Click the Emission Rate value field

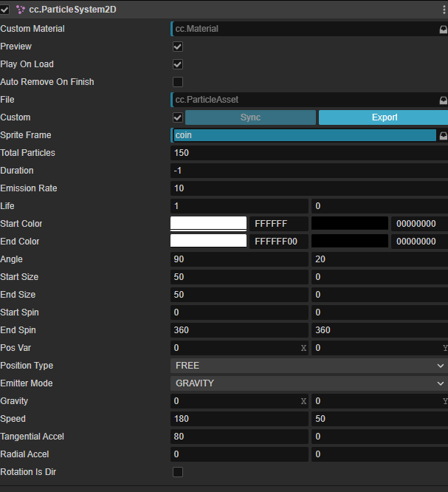click(309, 188)
